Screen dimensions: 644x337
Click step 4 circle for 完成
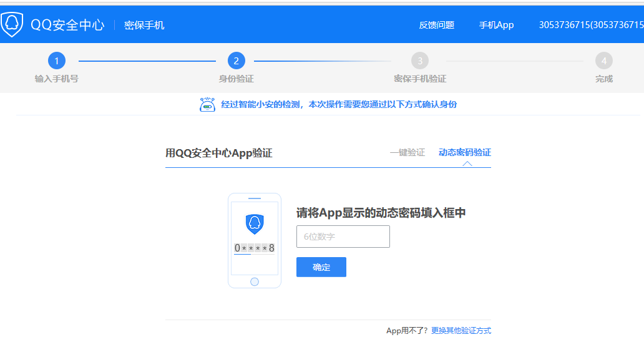pos(604,61)
